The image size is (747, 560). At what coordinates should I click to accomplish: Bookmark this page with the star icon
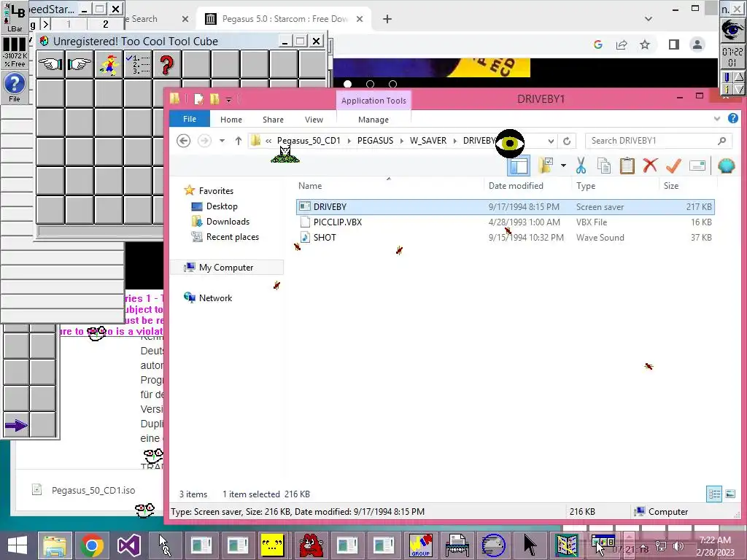(645, 44)
